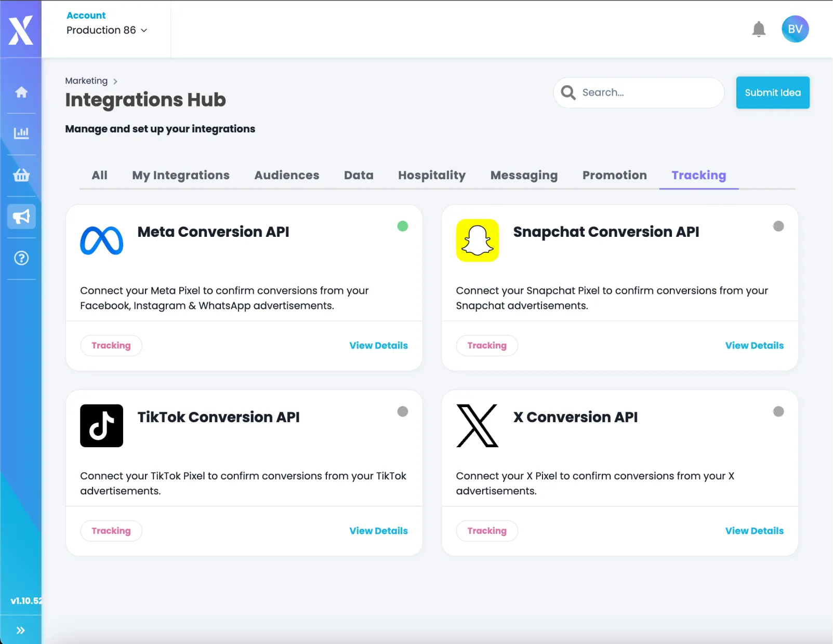Click the X logo in the sidebar

click(21, 30)
